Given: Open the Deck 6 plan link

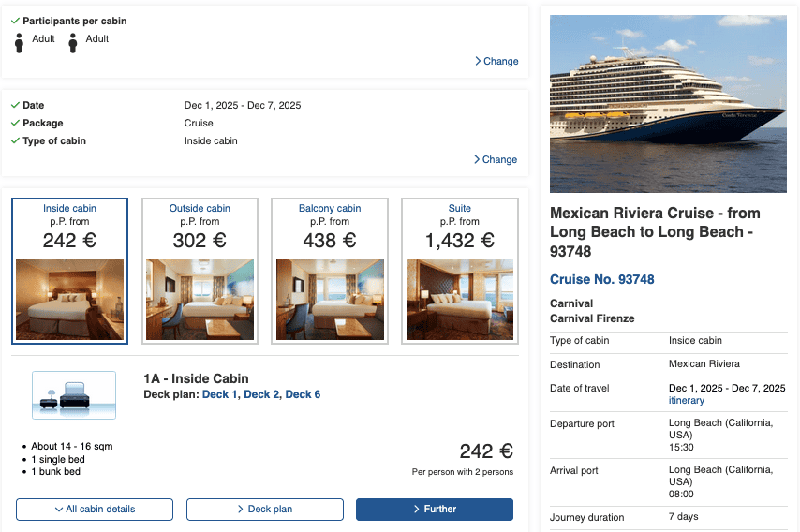Looking at the screenshot, I should click(303, 395).
